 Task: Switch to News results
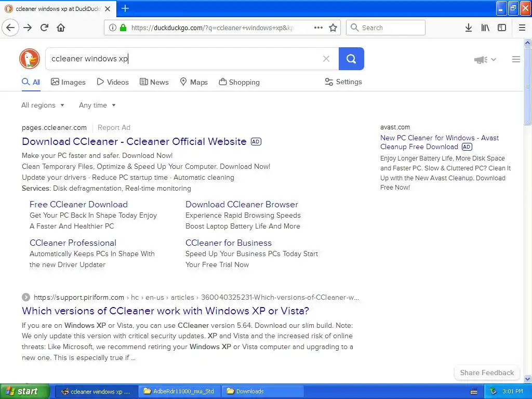[x=154, y=82]
